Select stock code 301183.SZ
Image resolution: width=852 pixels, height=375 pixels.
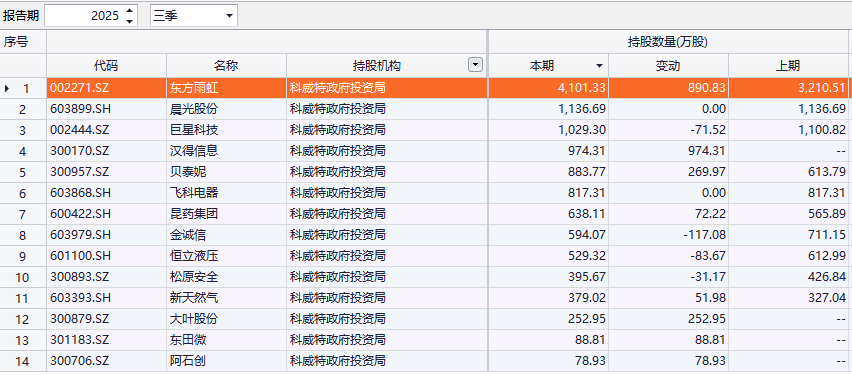(x=106, y=340)
